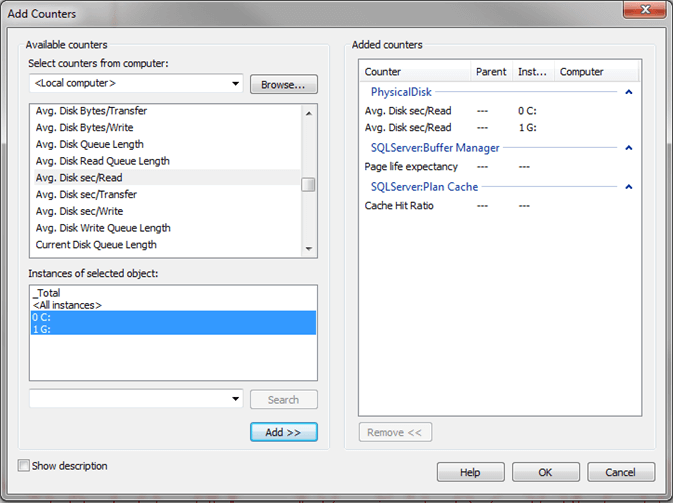Screen dimensions: 673x503
Task: Cancel the Add Counters dialog
Action: 621,472
